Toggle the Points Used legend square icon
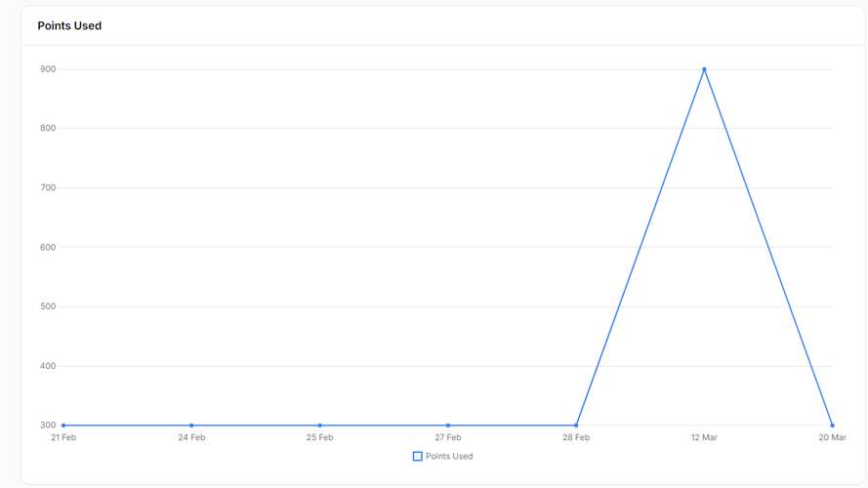 pyautogui.click(x=417, y=457)
